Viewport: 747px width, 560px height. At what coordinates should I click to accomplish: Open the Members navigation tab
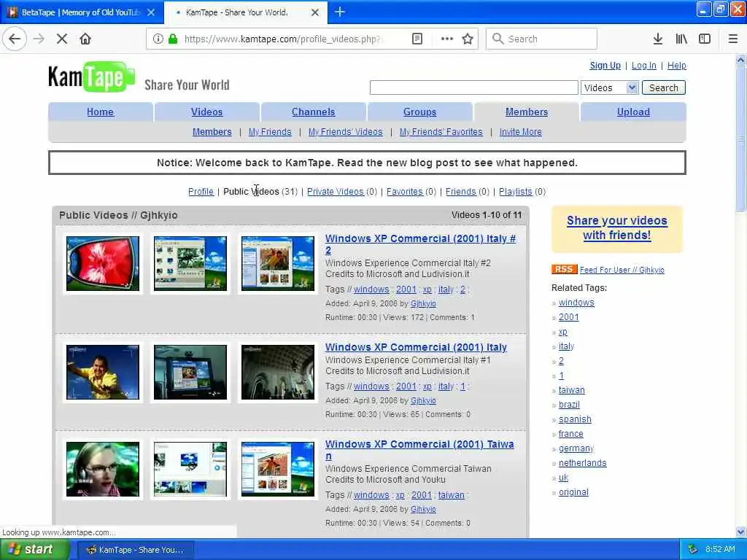(527, 112)
